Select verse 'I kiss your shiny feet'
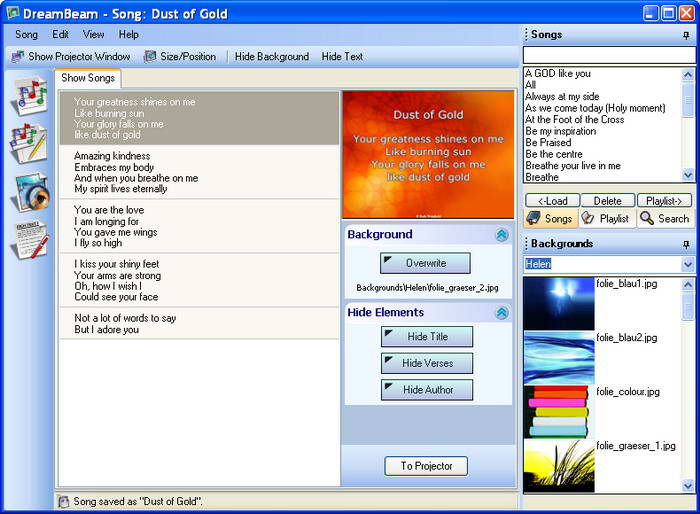The height and width of the screenshot is (514, 700). point(200,280)
